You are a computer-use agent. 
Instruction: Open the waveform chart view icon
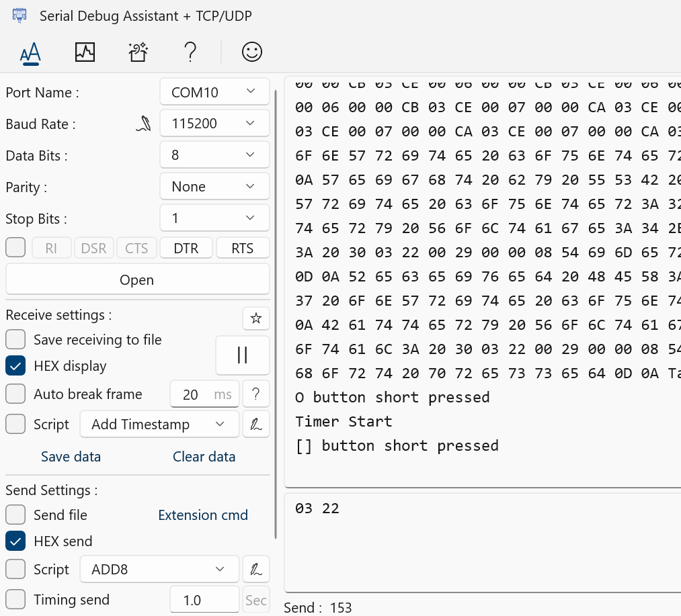point(85,52)
